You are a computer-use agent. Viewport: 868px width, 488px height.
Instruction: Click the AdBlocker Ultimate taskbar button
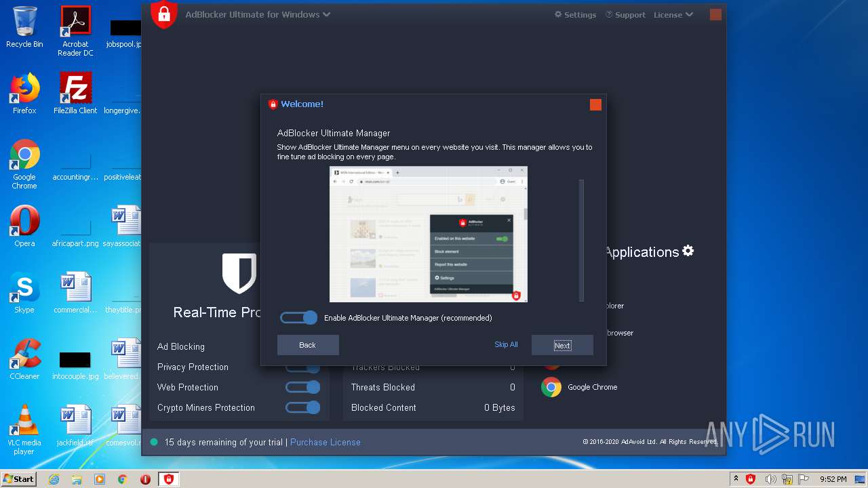click(169, 479)
